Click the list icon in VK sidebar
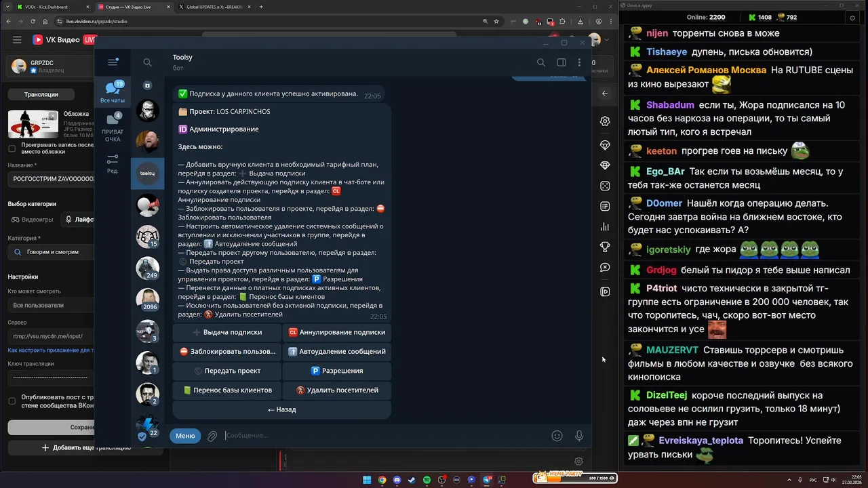The height and width of the screenshot is (488, 868). tap(605, 206)
